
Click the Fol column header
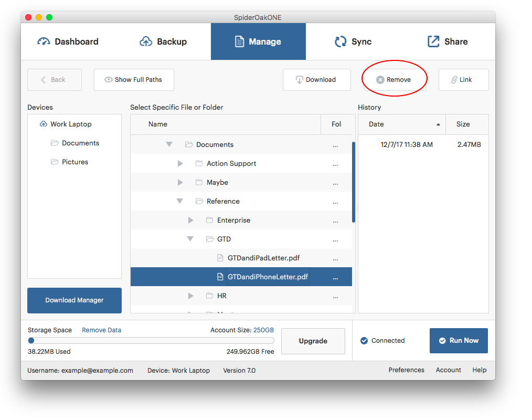tap(337, 124)
